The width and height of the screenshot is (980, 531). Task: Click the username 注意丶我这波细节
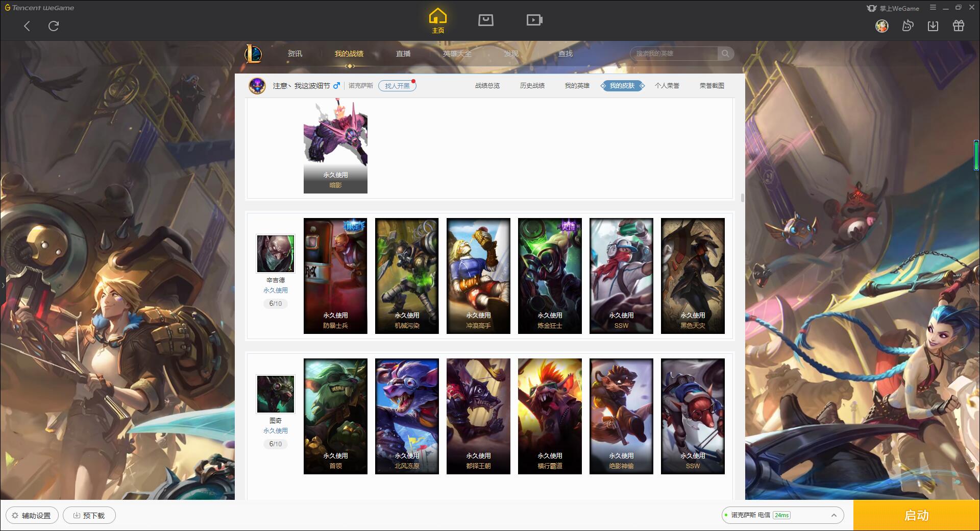coord(301,86)
